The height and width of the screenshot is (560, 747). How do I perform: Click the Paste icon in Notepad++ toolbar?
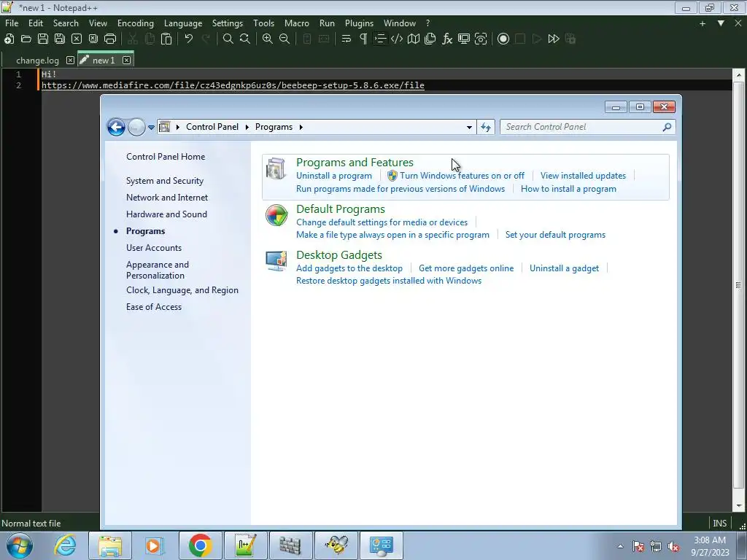166,39
